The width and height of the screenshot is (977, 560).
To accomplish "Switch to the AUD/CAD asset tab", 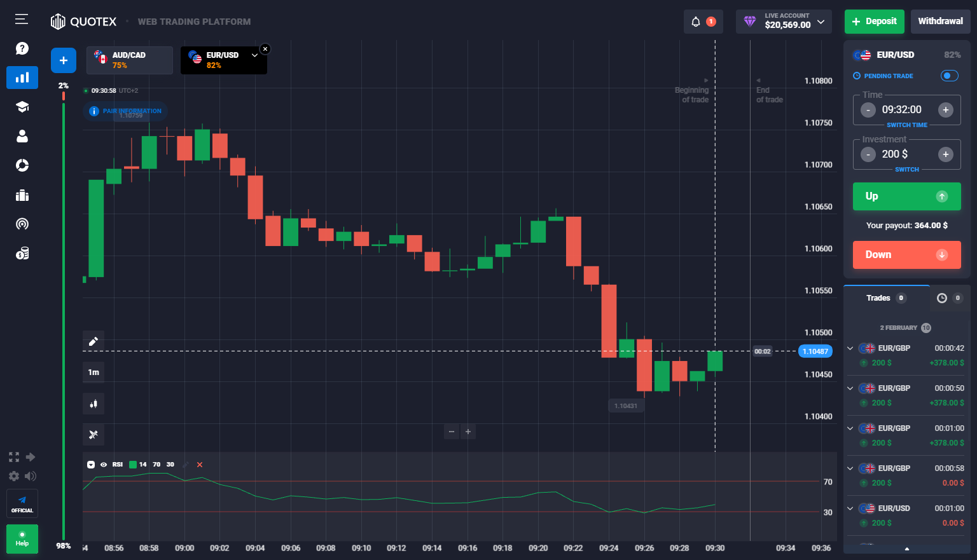I will tap(130, 60).
